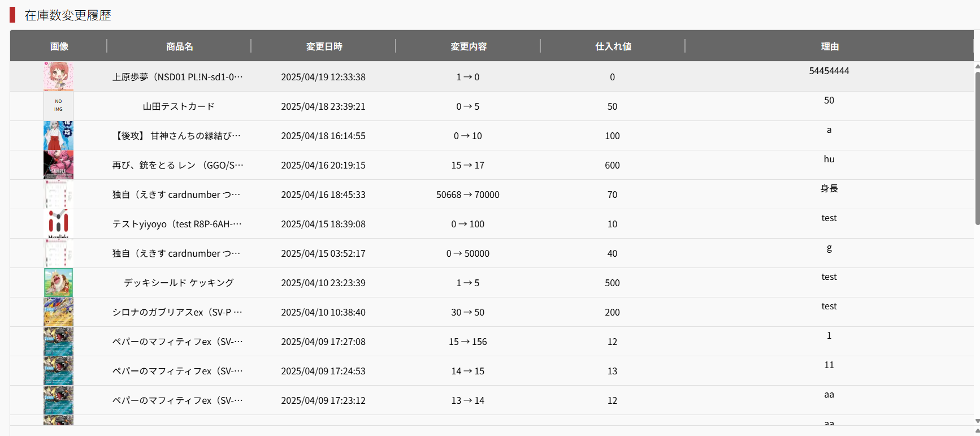Click date 2025/04/16 20:19:15

point(323,165)
